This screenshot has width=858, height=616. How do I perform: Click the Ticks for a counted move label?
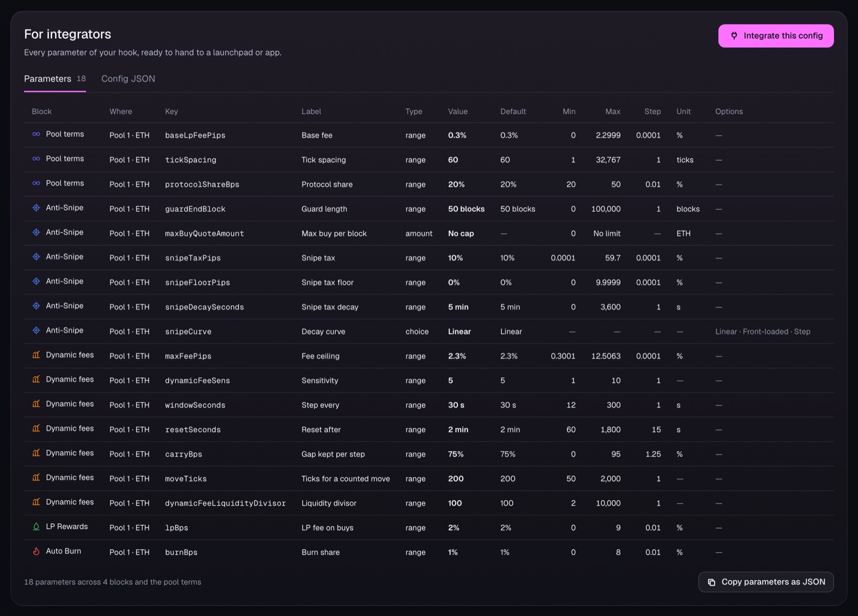tap(345, 479)
